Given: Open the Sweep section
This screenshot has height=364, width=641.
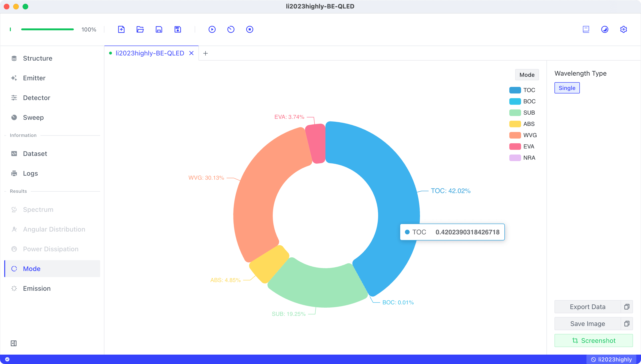Looking at the screenshot, I should (52, 117).
